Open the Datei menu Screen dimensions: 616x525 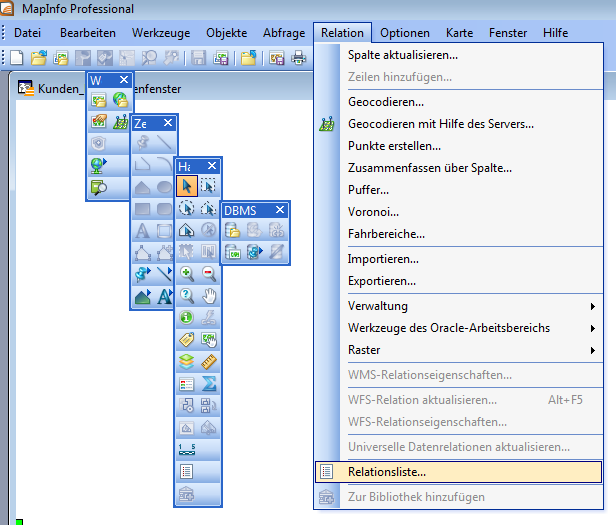point(28,33)
